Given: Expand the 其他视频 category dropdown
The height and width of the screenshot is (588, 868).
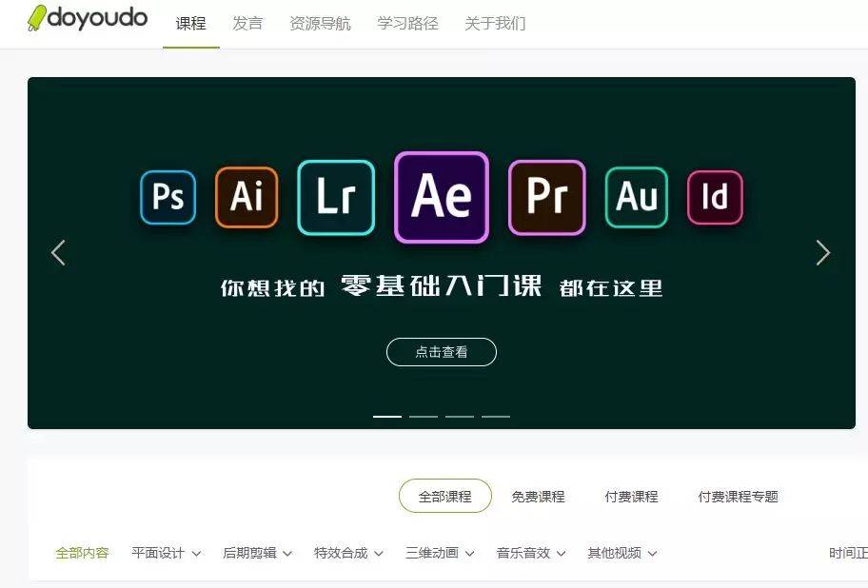Looking at the screenshot, I should click(x=622, y=553).
